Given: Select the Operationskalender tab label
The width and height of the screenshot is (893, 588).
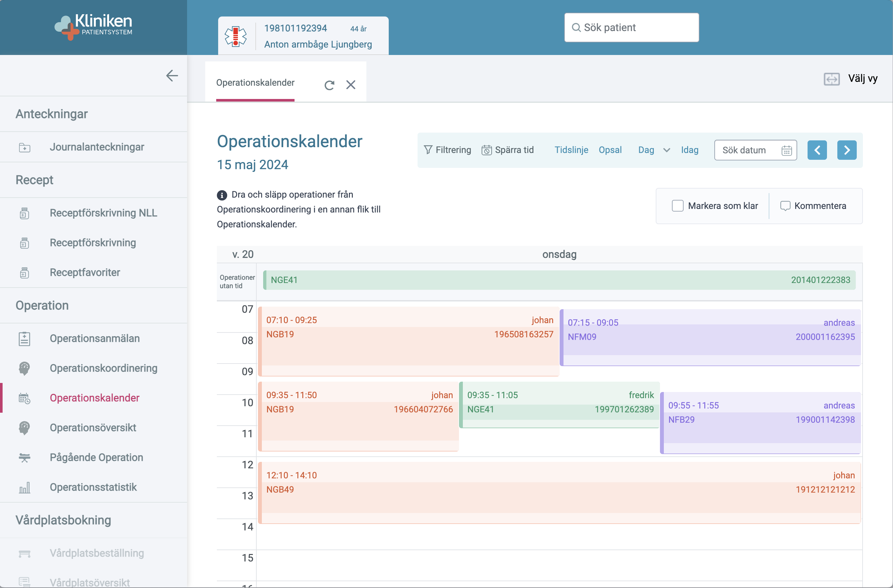Looking at the screenshot, I should 255,82.
